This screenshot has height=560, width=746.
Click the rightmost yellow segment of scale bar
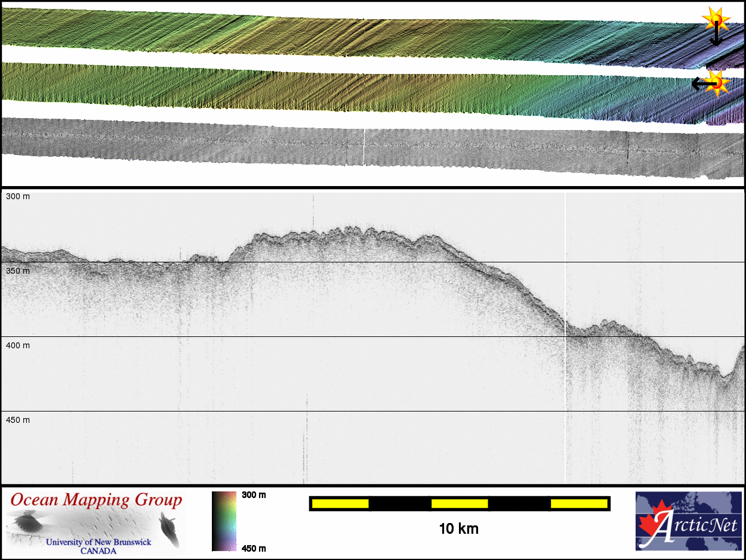578,504
